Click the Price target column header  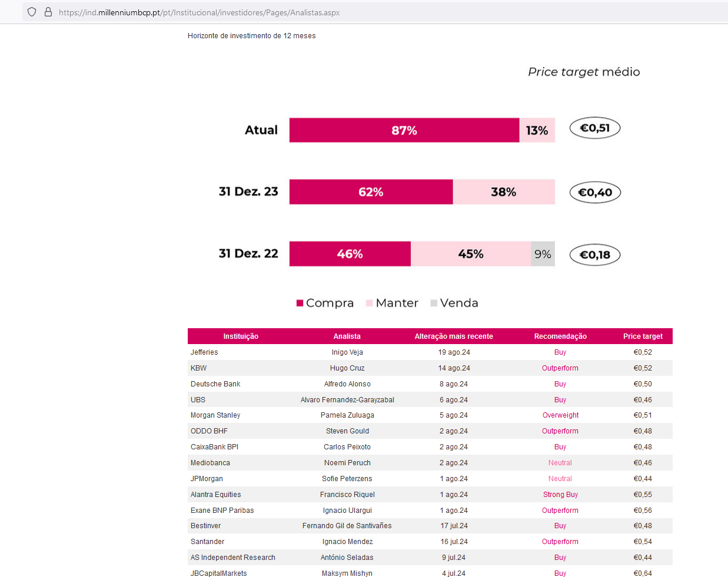(643, 336)
